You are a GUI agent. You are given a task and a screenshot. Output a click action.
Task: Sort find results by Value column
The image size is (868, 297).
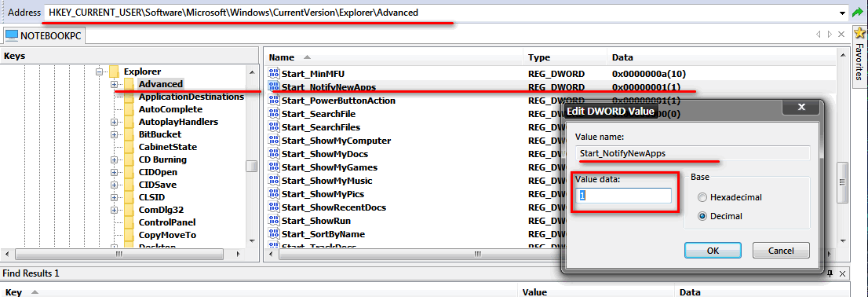coord(596,292)
